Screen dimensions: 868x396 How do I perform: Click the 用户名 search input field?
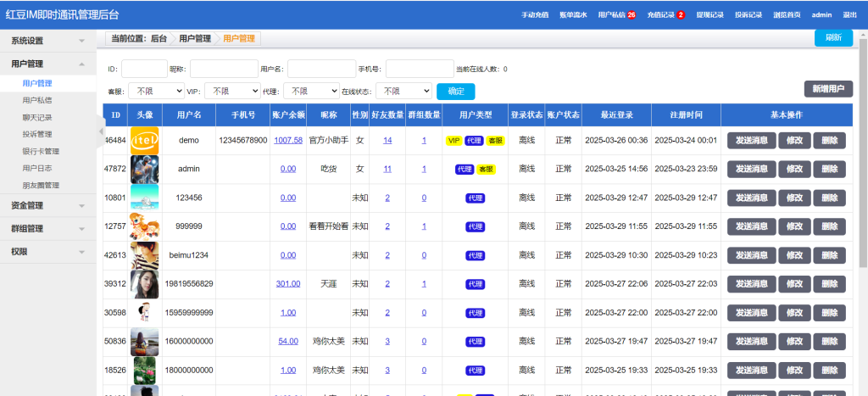coord(321,69)
